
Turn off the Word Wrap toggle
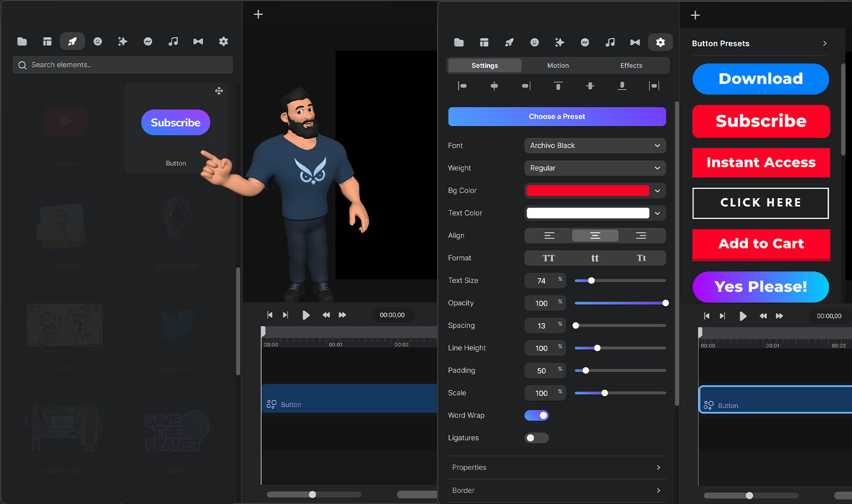pyautogui.click(x=536, y=415)
